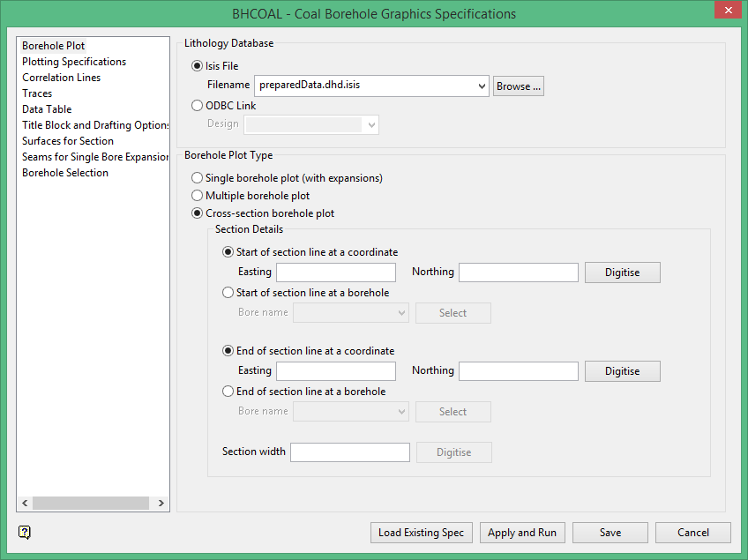The height and width of the screenshot is (560, 748).
Task: Open the Filename dropdown list
Action: click(481, 86)
